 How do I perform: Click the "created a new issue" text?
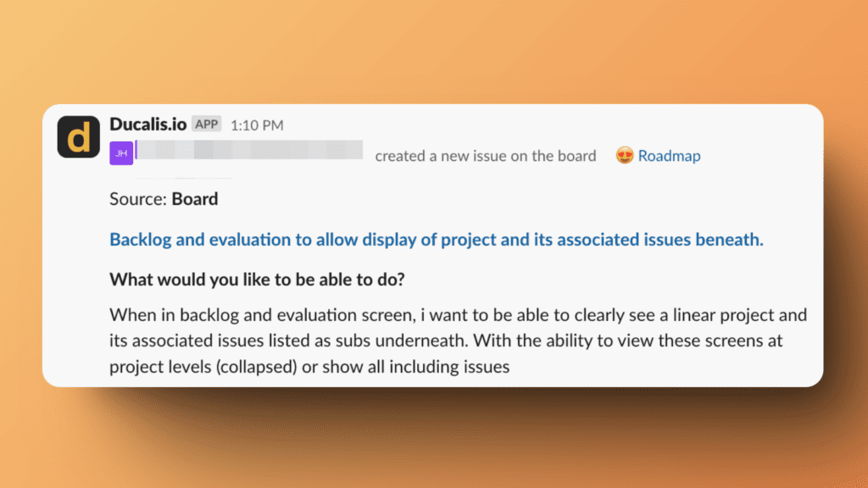485,156
